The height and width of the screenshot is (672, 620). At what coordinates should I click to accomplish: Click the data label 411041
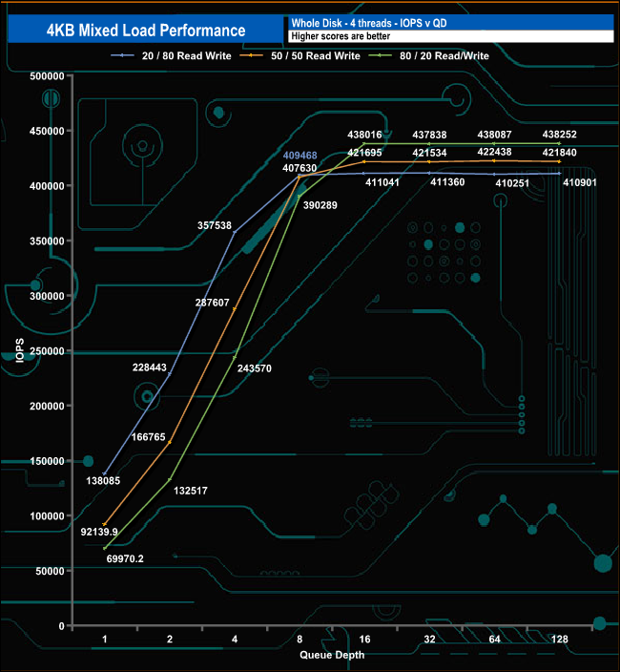(382, 182)
